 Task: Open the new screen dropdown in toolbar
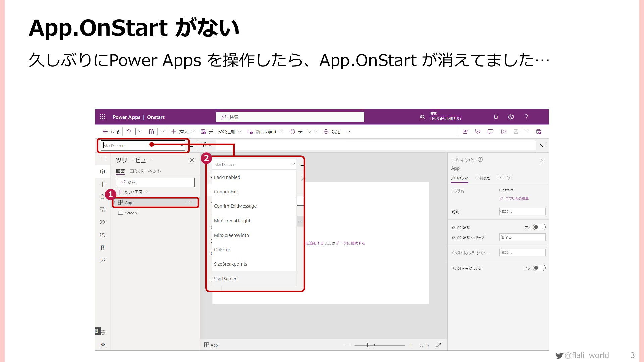282,132
